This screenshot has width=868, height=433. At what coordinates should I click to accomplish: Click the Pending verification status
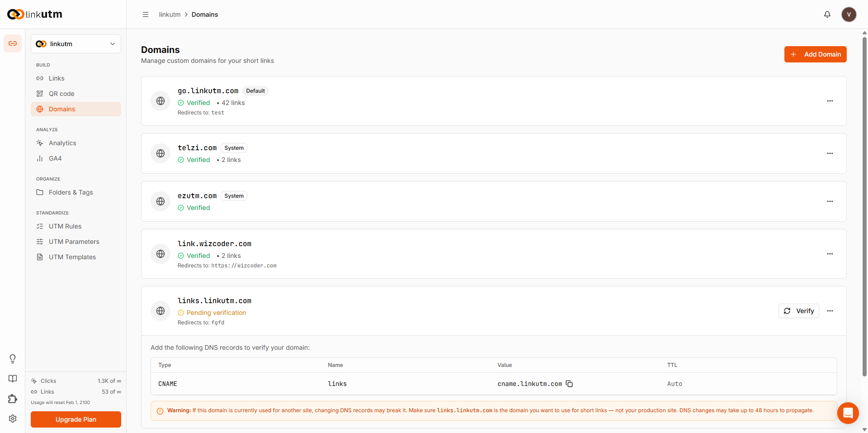[212, 313]
